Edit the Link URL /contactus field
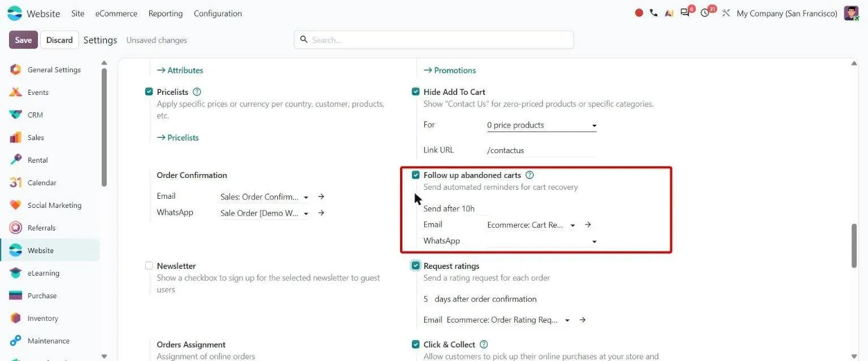 541,150
